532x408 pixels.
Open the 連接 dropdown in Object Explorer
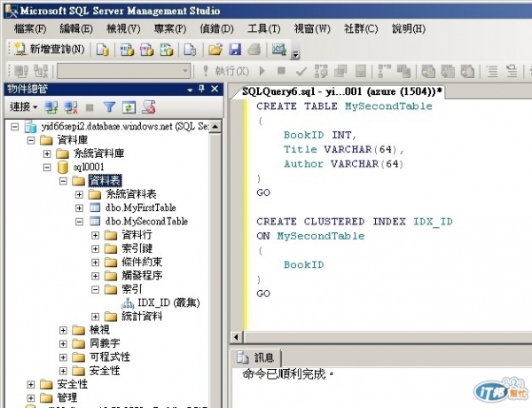(23, 107)
